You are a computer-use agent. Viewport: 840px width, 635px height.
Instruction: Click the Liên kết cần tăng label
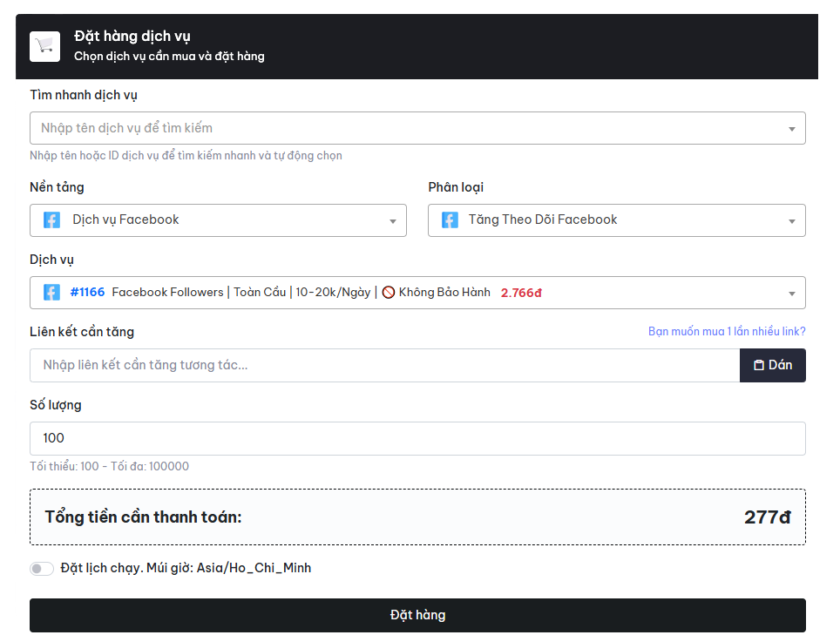click(x=82, y=332)
